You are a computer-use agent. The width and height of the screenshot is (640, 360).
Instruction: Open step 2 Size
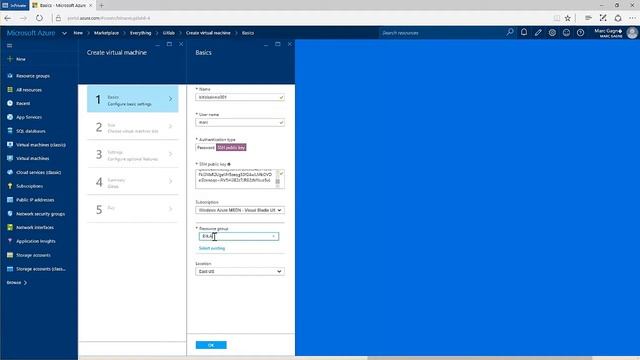pos(133,127)
